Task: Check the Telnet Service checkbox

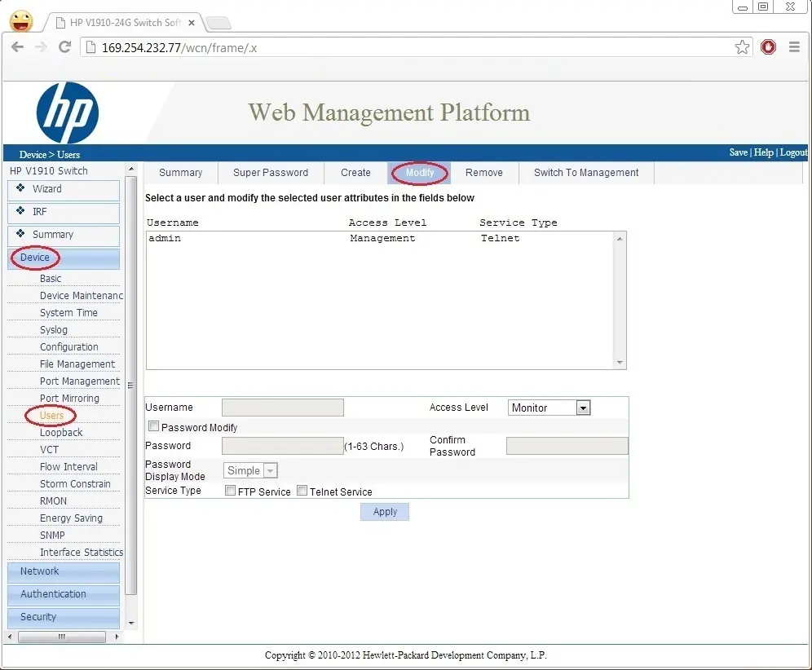Action: coord(302,491)
